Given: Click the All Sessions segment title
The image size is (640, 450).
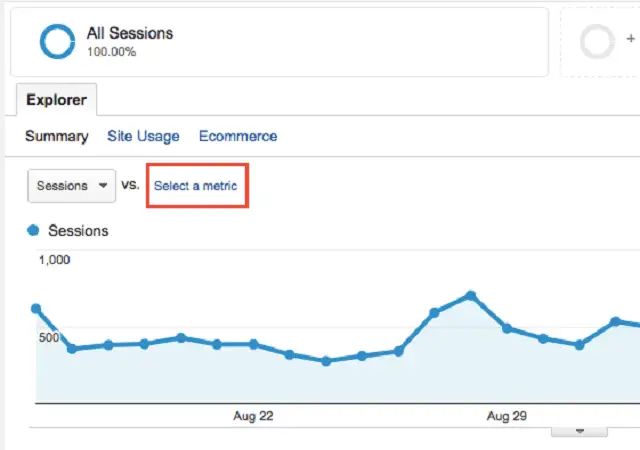Looking at the screenshot, I should pos(130,33).
